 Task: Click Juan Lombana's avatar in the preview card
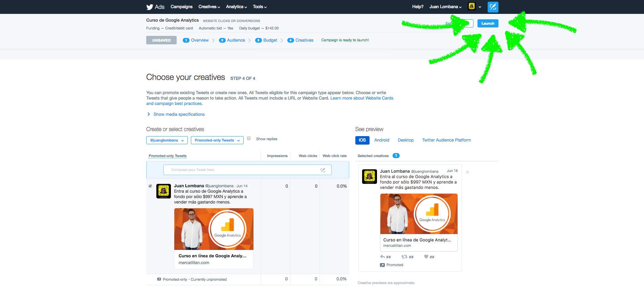(370, 176)
